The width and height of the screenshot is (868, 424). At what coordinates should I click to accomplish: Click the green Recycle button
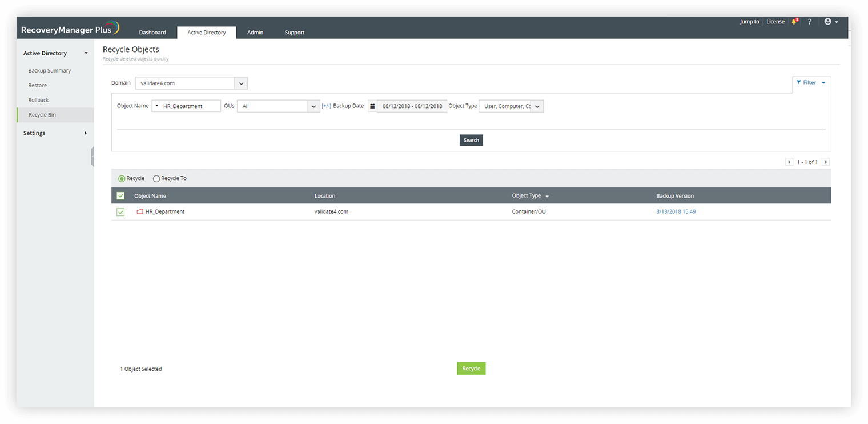[x=471, y=369]
